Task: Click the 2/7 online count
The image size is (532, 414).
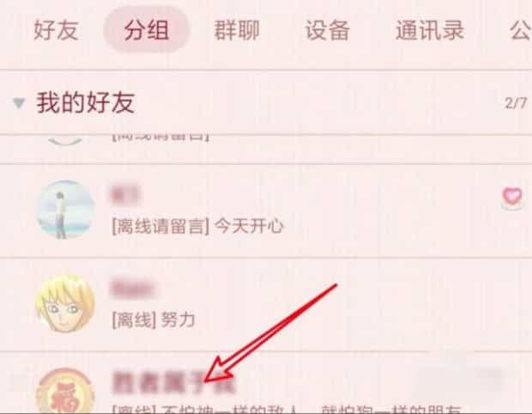Action: click(516, 103)
